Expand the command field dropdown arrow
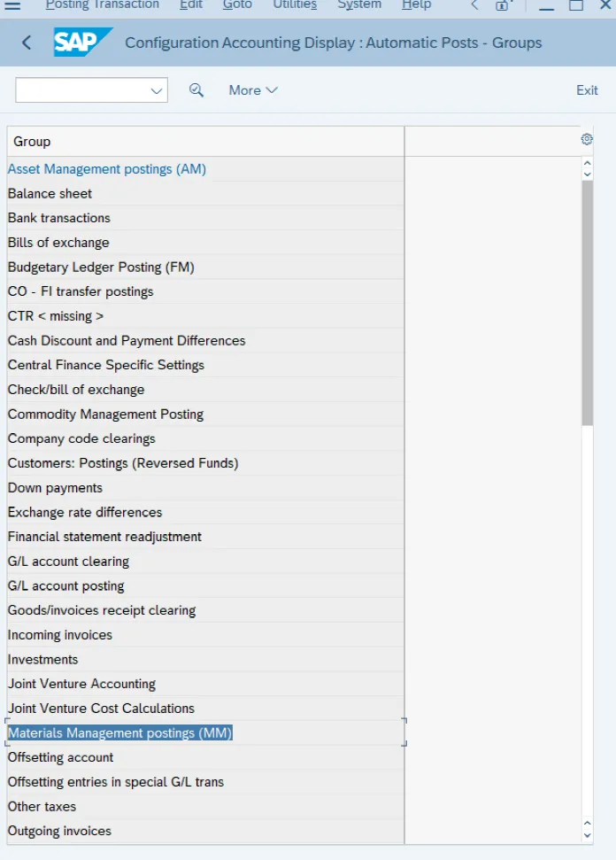This screenshot has height=860, width=616. 157,90
